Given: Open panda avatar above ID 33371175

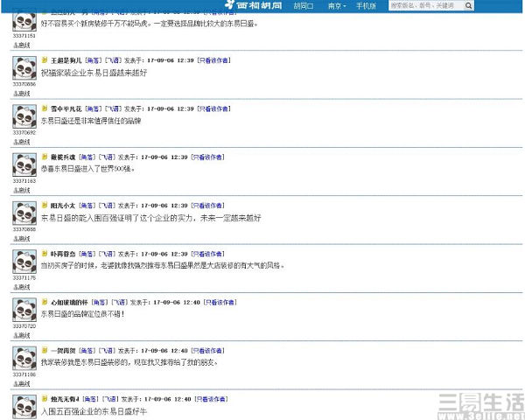Looking at the screenshot, I should 24,262.
